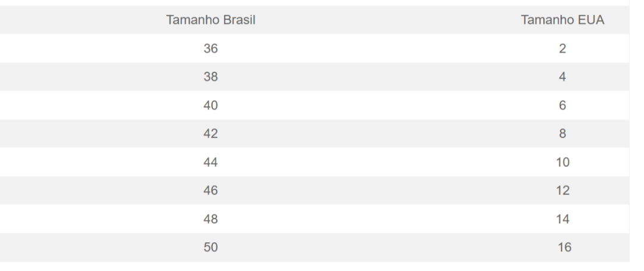Click the EUA size 16 cell
644x271 pixels.
(x=564, y=247)
